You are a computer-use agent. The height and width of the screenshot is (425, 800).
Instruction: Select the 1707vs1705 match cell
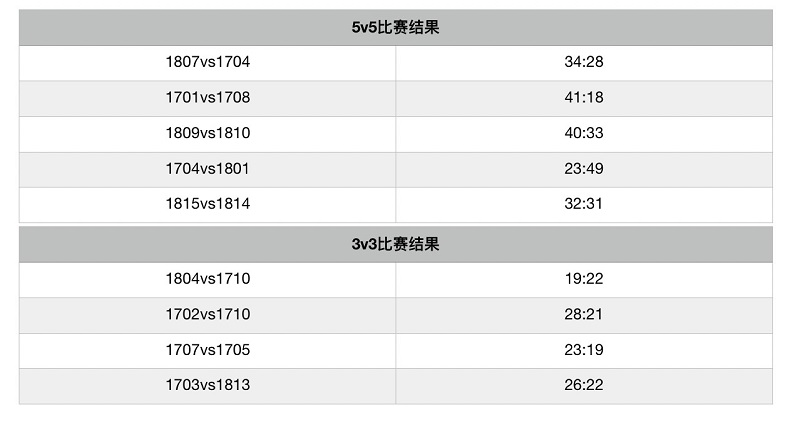coord(208,351)
